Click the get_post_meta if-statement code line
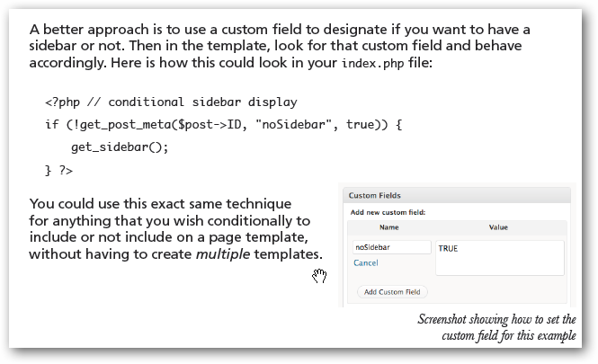The width and height of the screenshot is (598, 364). (222, 122)
